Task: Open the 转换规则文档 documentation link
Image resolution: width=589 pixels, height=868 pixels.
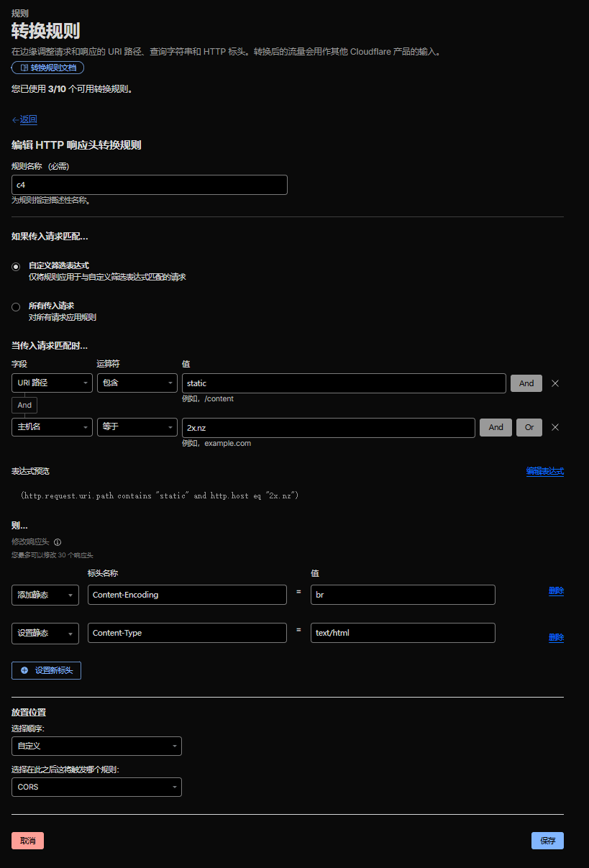Action: [48, 68]
